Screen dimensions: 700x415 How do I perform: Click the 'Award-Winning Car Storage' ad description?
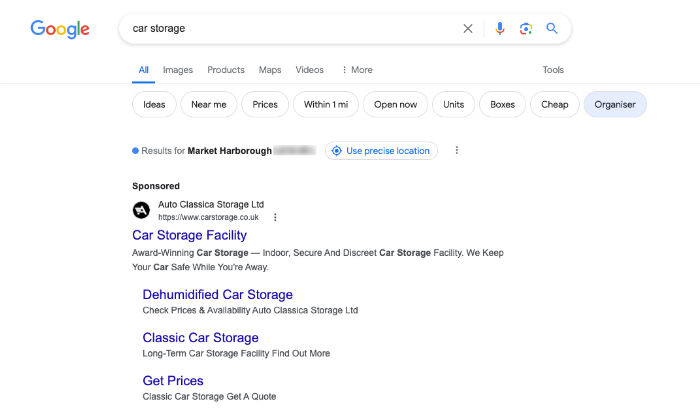click(x=318, y=260)
